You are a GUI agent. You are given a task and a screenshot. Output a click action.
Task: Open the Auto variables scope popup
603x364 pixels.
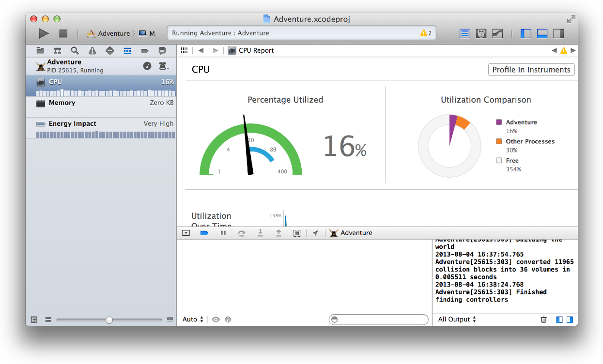193,319
